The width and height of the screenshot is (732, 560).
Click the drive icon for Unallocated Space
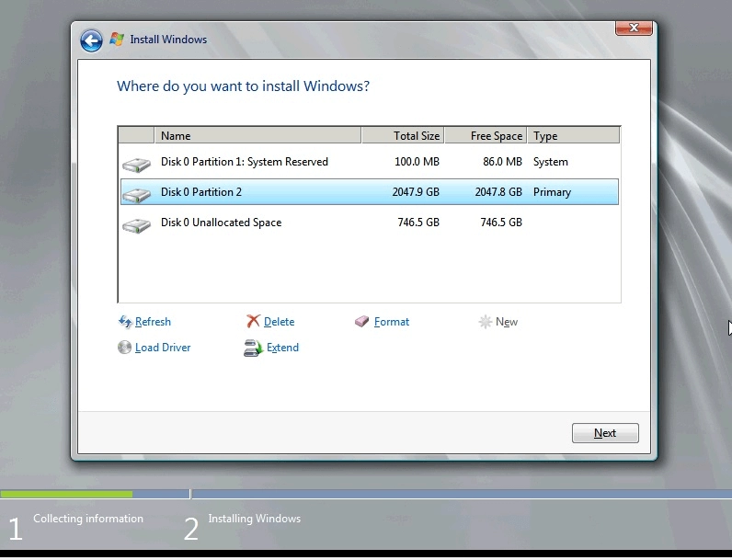click(x=136, y=225)
